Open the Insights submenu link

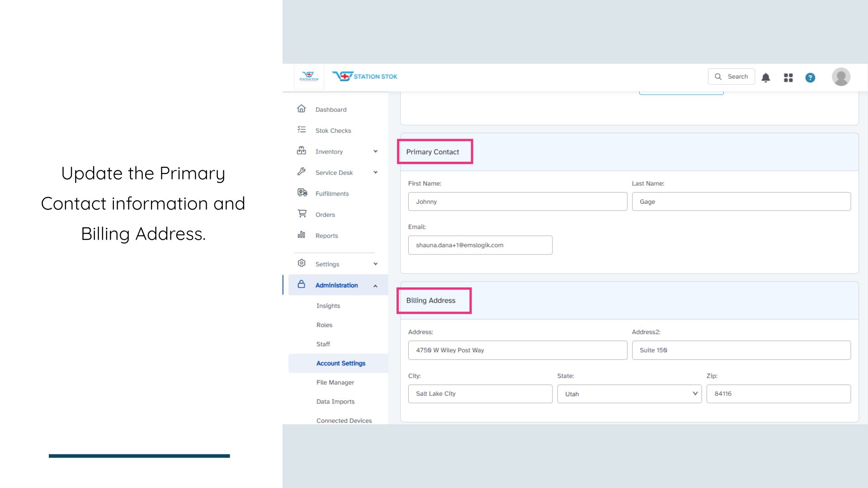point(328,306)
